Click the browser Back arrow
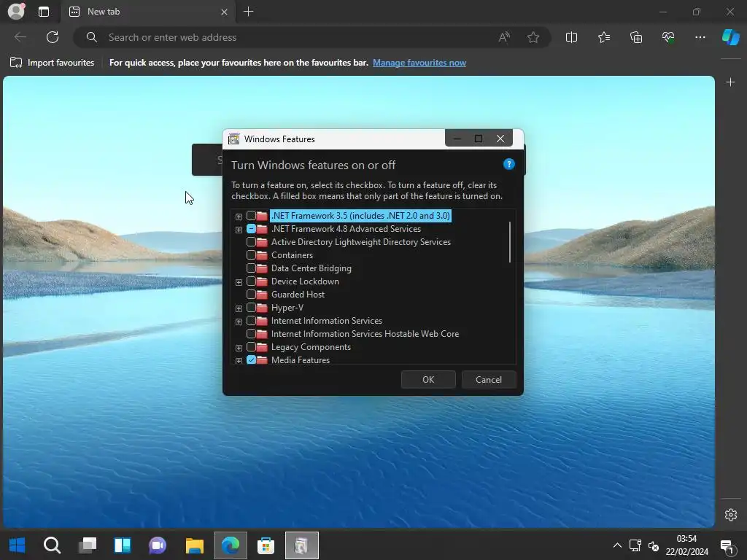The image size is (747, 560). click(20, 37)
